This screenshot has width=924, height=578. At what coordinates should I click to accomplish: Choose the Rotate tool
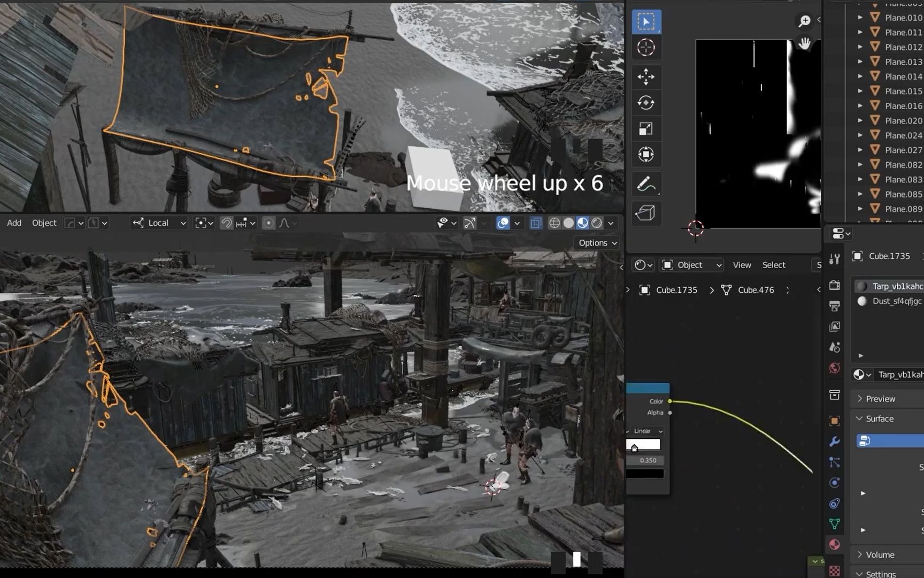646,103
